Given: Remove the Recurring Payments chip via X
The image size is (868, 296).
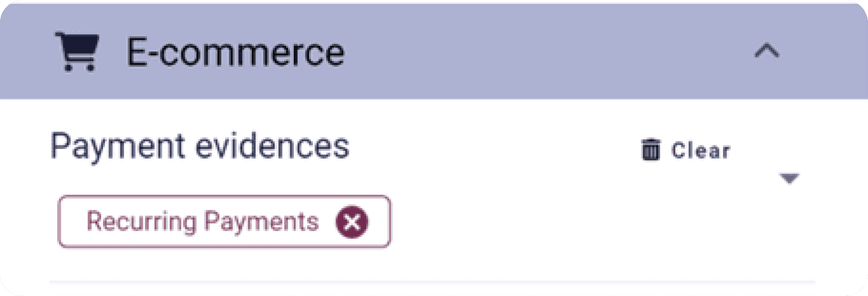Looking at the screenshot, I should click(352, 222).
